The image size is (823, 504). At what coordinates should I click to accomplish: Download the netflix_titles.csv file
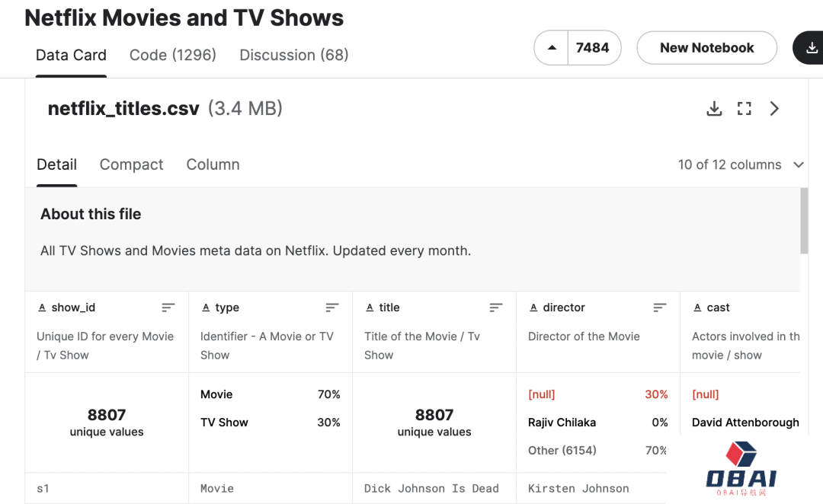coord(714,109)
